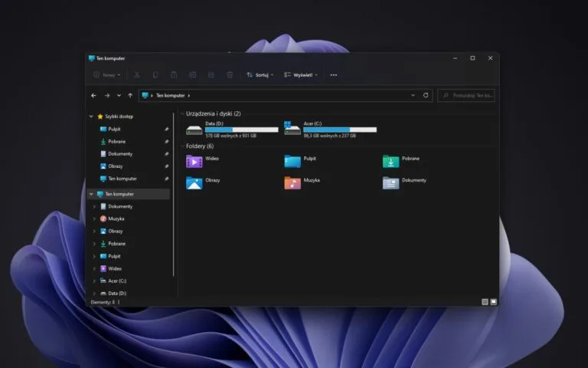Open the Wyświetl view menu
This screenshot has width=588, height=368.
301,75
